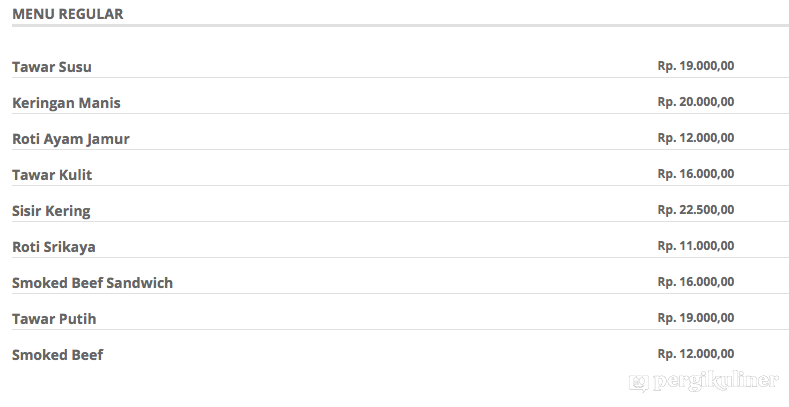Choose the Tawar Putih menu item
The height and width of the screenshot is (407, 789).
(x=54, y=319)
